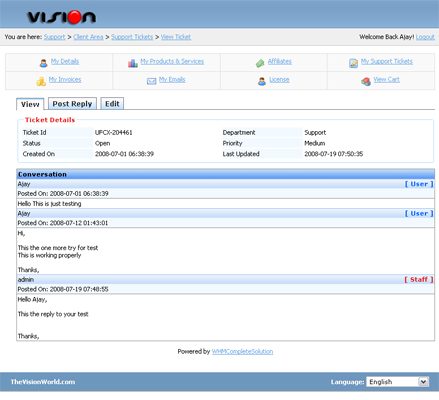
Task: Select the View tab
Action: click(30, 104)
